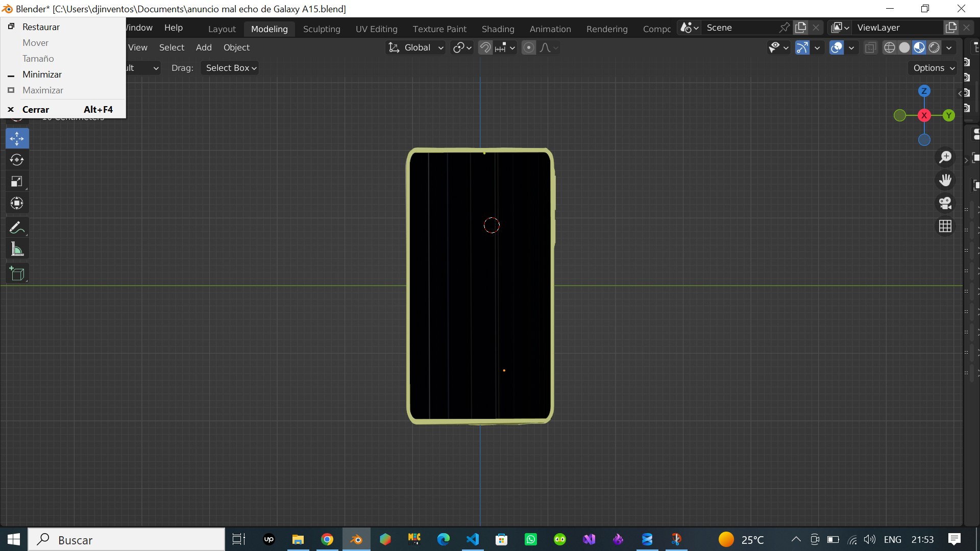Click the zoom magnifier viewport icon
Image resolution: width=980 pixels, height=551 pixels.
[x=945, y=157]
